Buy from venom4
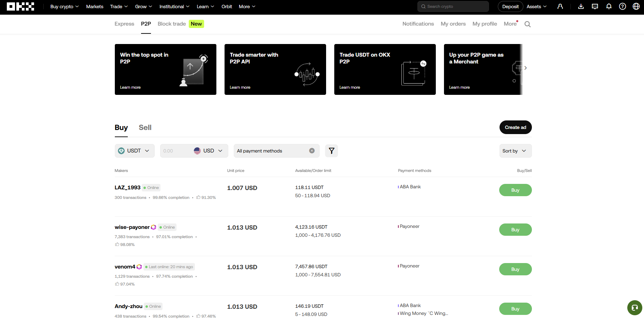 tap(516, 269)
